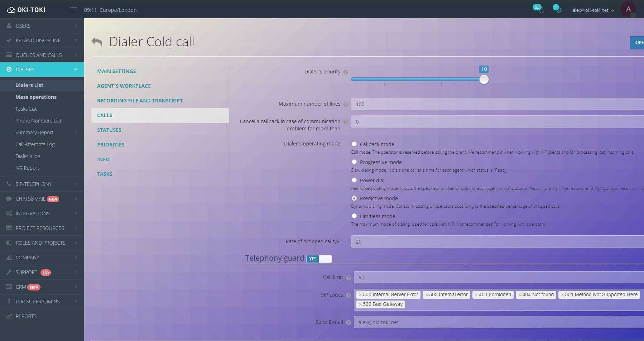This screenshot has width=644, height=341.
Task: Remove the 500 Internal Server Error tag
Action: (x=360, y=295)
